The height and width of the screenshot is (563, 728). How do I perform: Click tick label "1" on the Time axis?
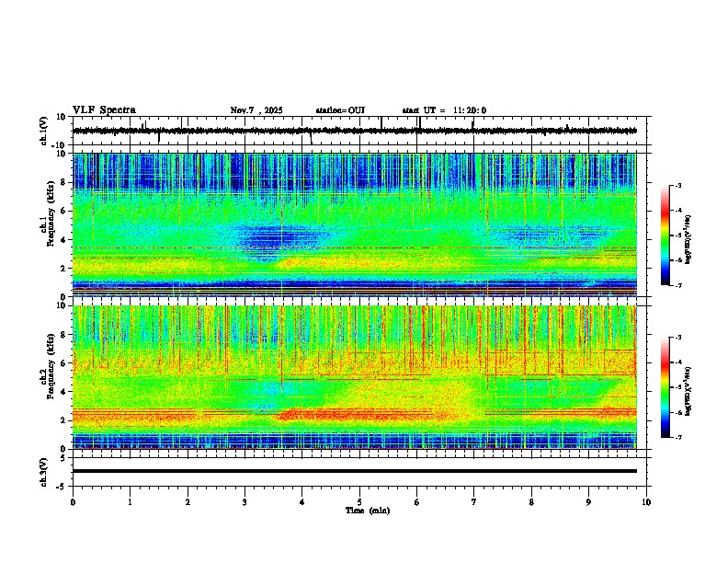[x=130, y=502]
